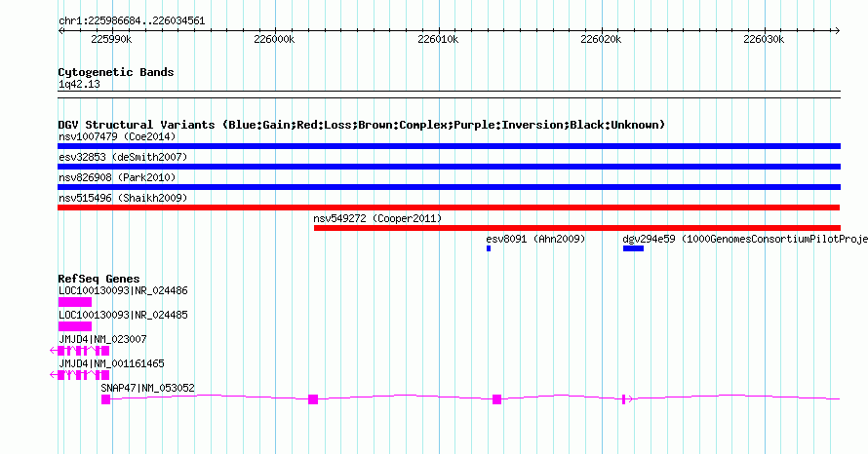The height and width of the screenshot is (454, 868).
Task: Open variant label nsv826908 (Park2010)
Action: click(x=117, y=177)
